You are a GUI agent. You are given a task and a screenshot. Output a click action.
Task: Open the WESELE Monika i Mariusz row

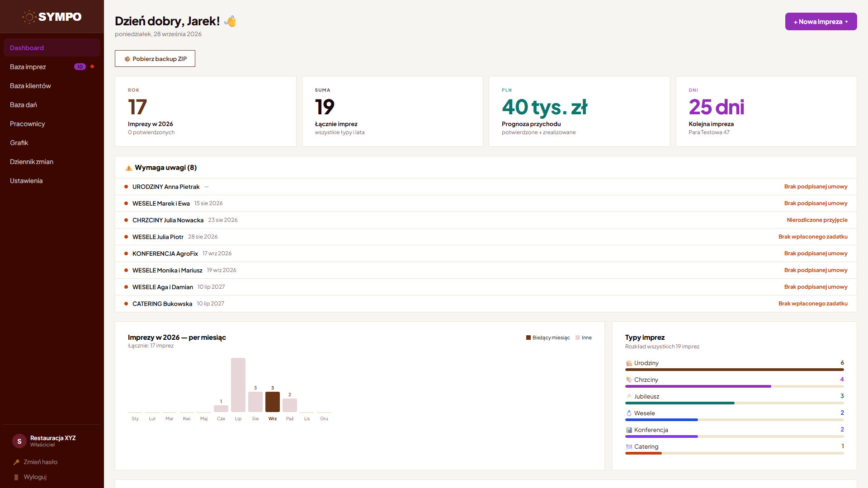(x=486, y=270)
